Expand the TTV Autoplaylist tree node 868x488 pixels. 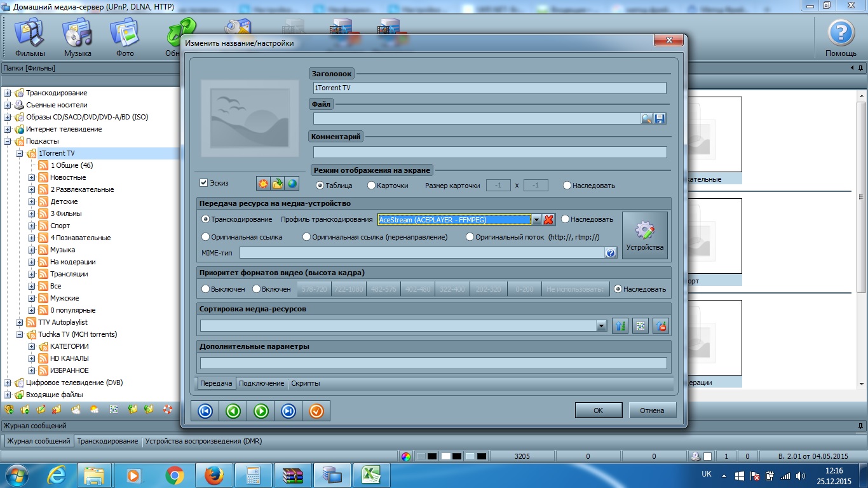pyautogui.click(x=20, y=323)
